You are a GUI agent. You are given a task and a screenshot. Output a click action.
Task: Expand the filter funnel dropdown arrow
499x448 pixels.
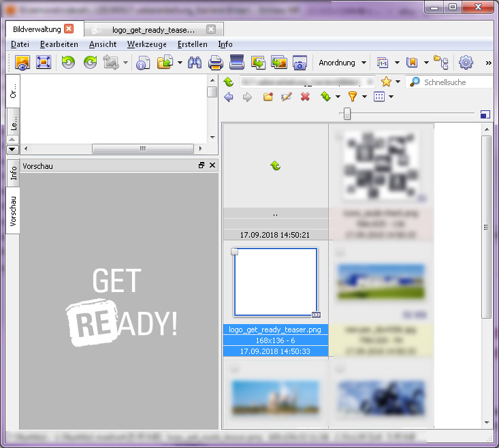click(364, 97)
